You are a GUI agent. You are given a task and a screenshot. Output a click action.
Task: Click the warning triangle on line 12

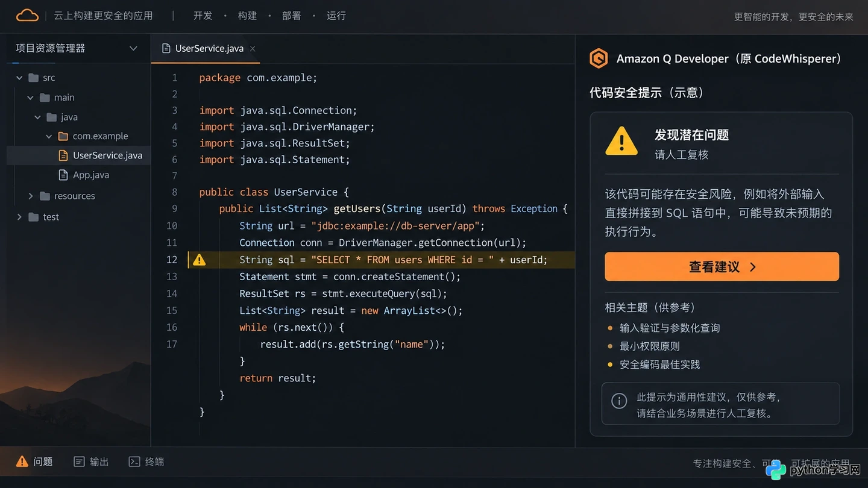(199, 260)
